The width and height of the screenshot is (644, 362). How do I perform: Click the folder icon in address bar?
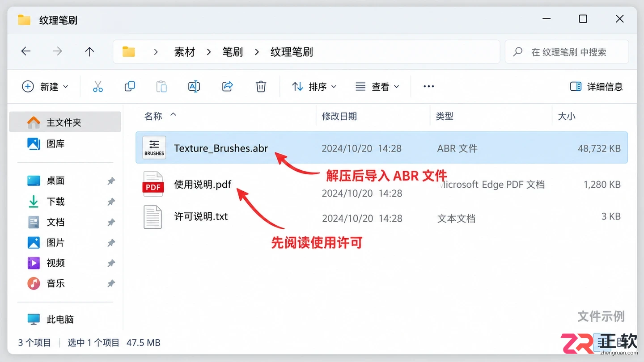(129, 52)
